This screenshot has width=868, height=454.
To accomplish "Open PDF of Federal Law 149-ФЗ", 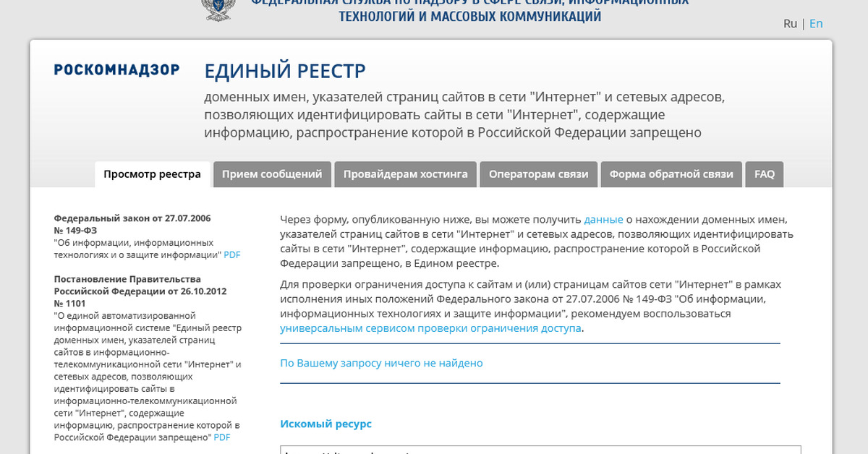I will 232,254.
